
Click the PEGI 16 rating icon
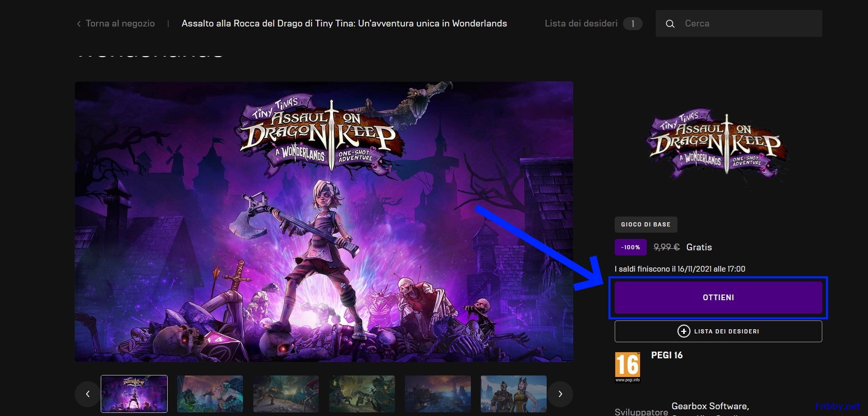(628, 367)
